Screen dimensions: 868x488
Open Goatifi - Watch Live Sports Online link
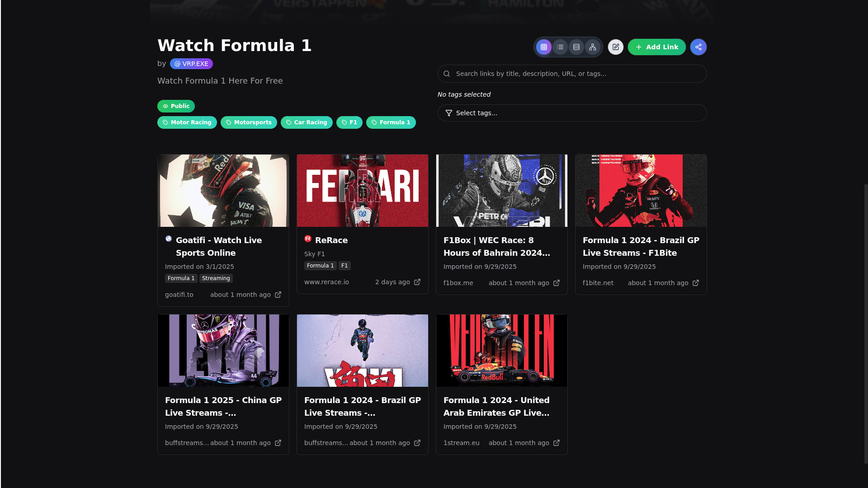coord(219,247)
